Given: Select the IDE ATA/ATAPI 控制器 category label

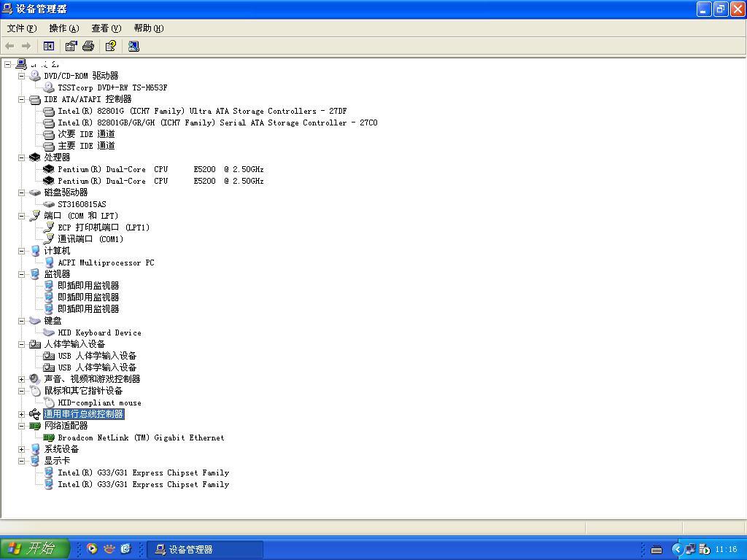Looking at the screenshot, I should [88, 99].
